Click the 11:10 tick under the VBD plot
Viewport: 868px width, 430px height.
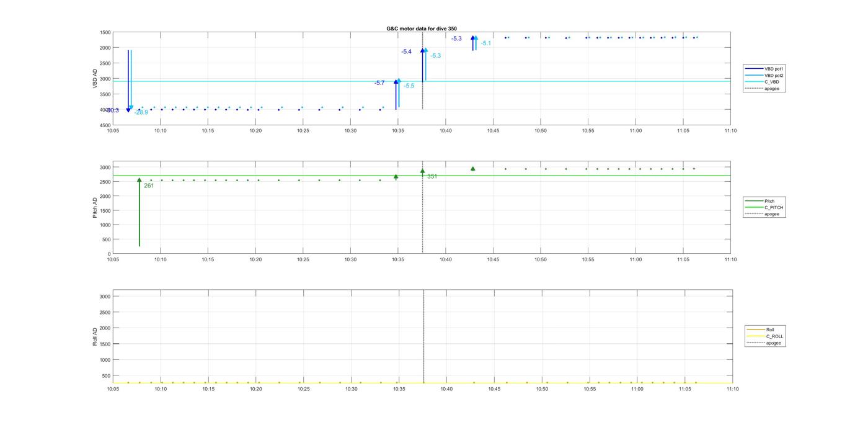730,131
